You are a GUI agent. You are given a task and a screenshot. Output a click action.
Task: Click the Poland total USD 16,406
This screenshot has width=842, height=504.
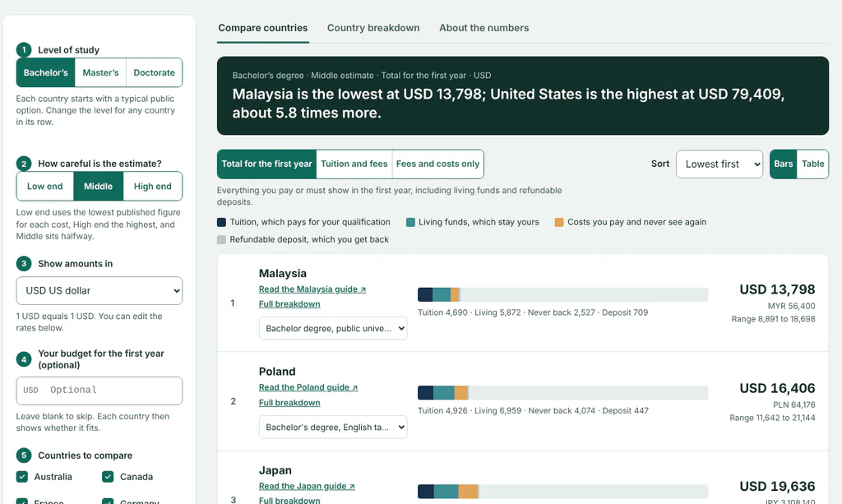click(777, 388)
